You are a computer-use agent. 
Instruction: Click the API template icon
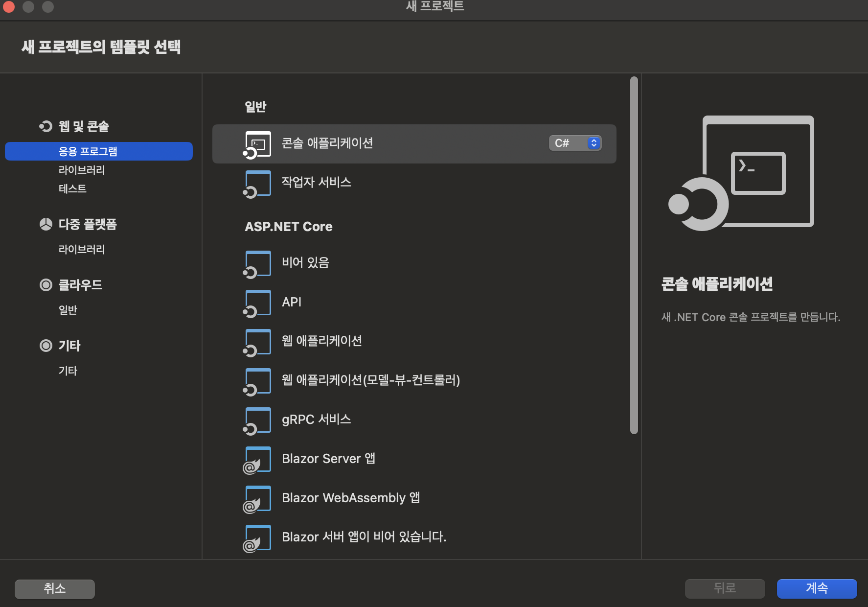(257, 303)
